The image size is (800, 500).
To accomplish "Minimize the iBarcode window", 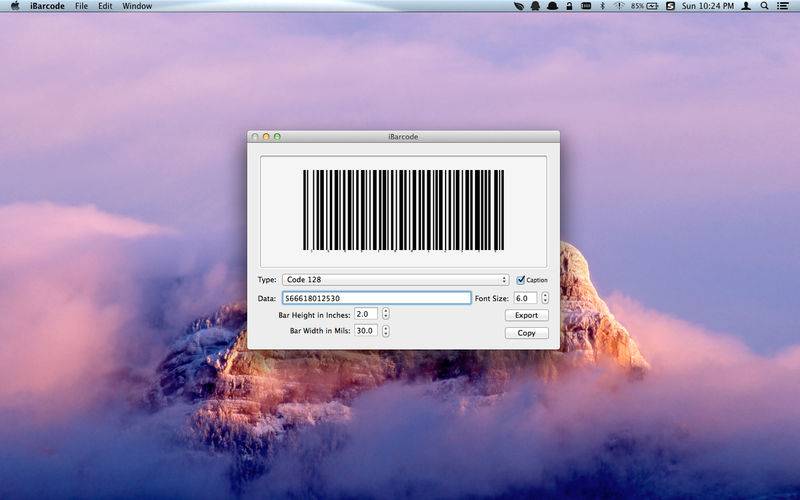I will click(266, 137).
